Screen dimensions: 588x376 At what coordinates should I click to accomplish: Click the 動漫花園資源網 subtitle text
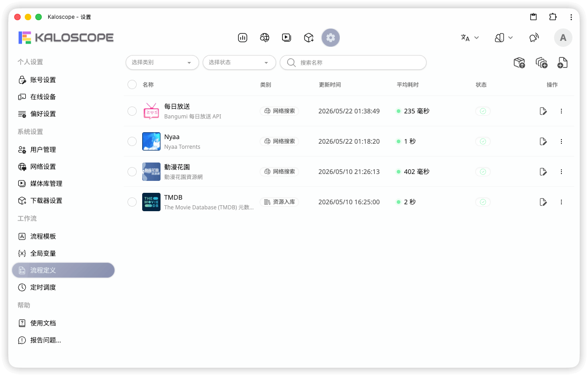[x=183, y=177]
